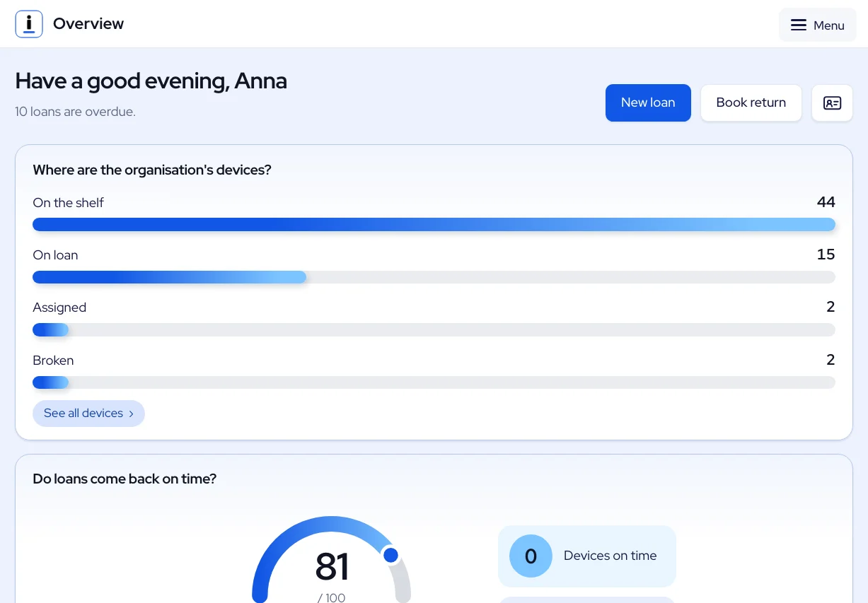Click the On the shelf count 44
Image resolution: width=868 pixels, height=603 pixels.
pyautogui.click(x=826, y=202)
